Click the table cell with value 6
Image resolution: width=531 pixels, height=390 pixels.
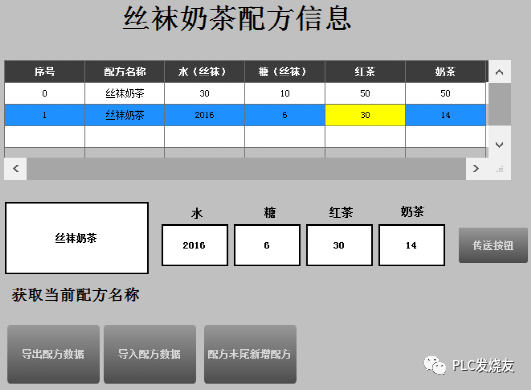(x=284, y=115)
